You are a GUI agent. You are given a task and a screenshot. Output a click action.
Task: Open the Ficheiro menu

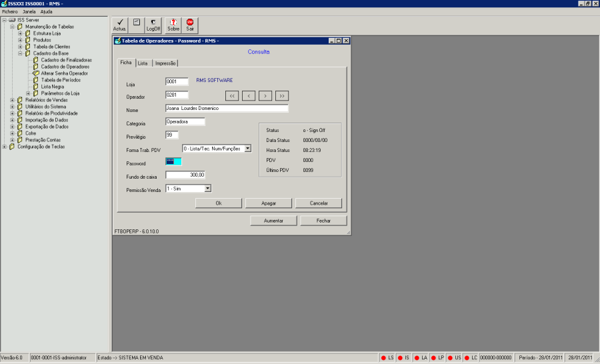pyautogui.click(x=10, y=12)
